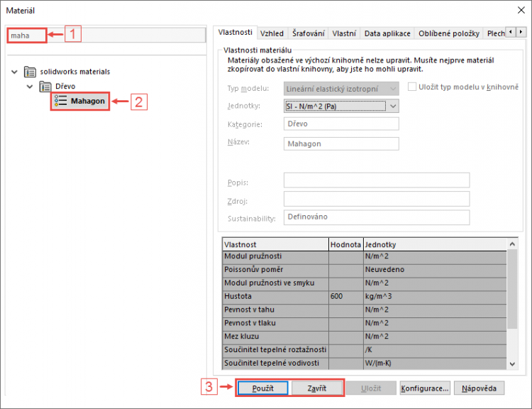Select the Mez kluzu row
This screenshot has height=409, width=532.
click(x=365, y=337)
